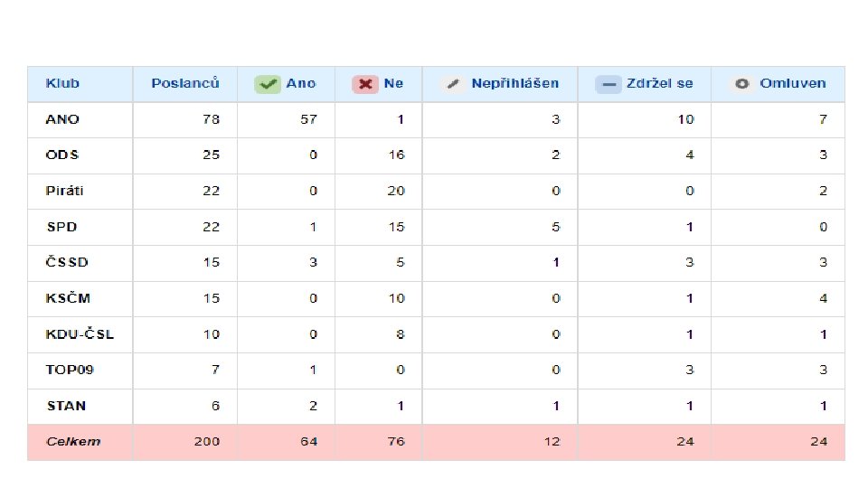The height and width of the screenshot is (488, 868).
Task: Sort by the Poslanců column header
Action: pyautogui.click(x=185, y=83)
